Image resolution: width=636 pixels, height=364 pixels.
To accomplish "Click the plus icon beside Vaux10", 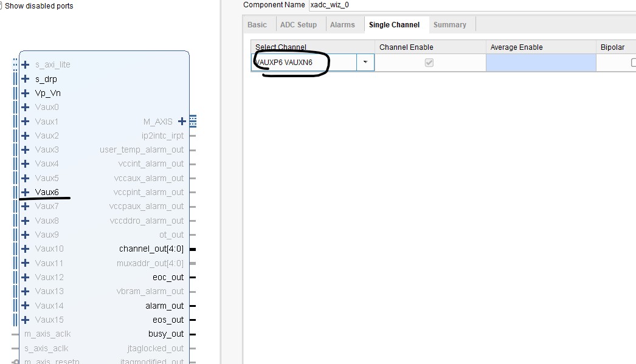I will tap(25, 249).
